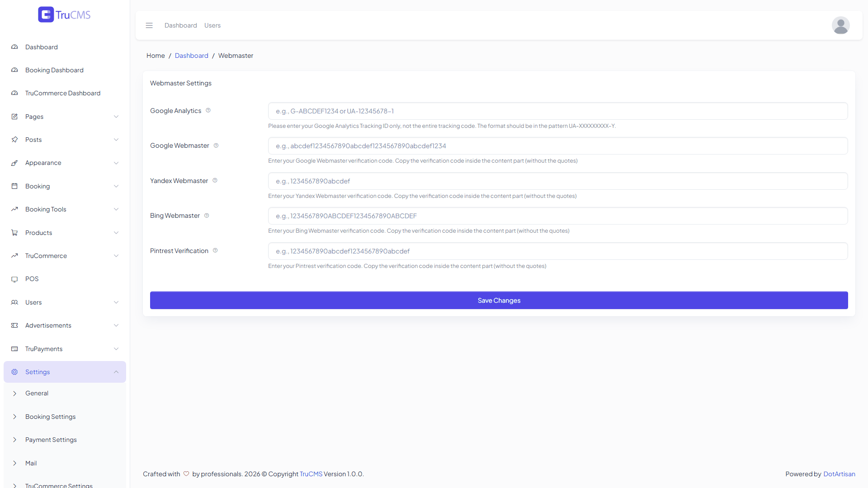This screenshot has height=488, width=868.
Task: Expand the Pages menu chevron
Action: click(x=116, y=117)
